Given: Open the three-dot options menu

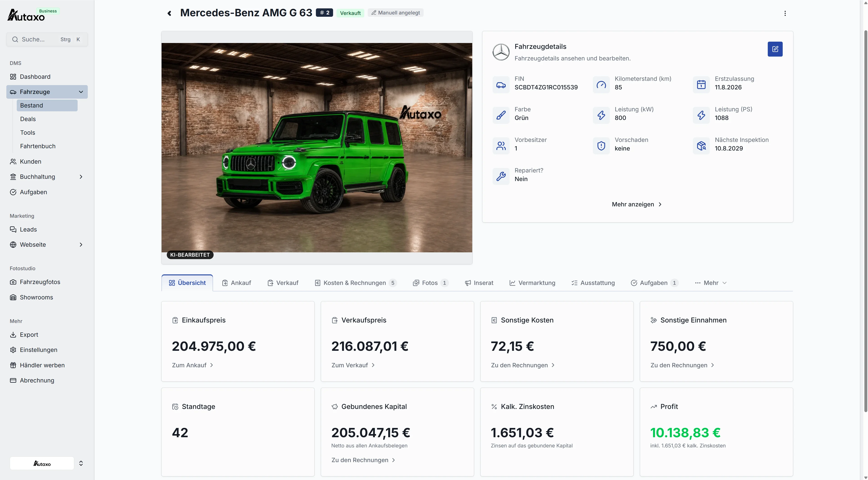Looking at the screenshot, I should click(785, 13).
